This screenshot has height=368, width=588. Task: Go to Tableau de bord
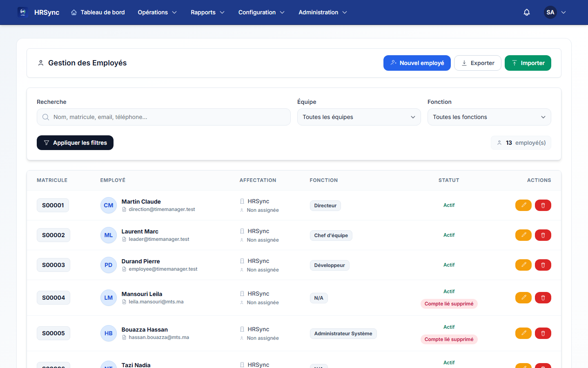tap(98, 12)
